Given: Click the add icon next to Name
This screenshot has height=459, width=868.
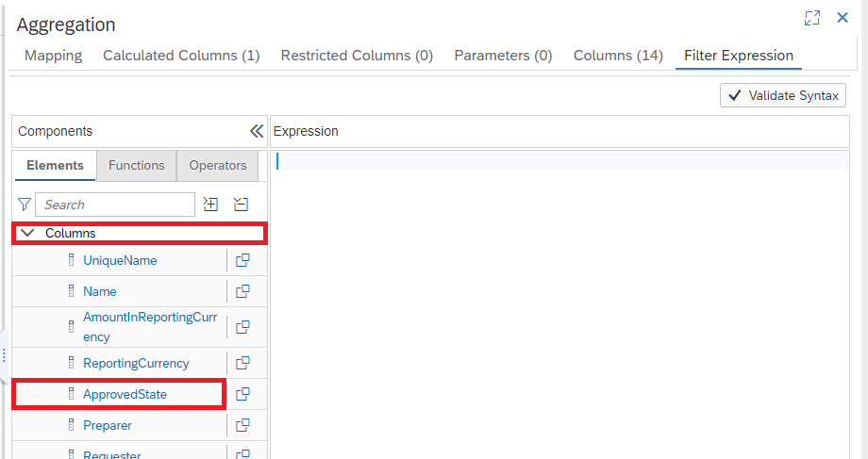Looking at the screenshot, I should [x=242, y=291].
